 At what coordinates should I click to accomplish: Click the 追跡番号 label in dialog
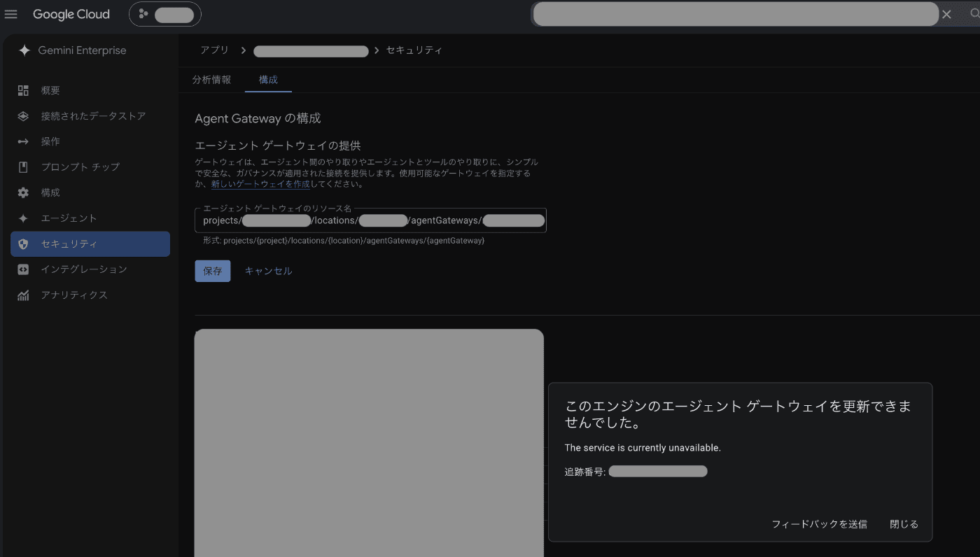[585, 472]
